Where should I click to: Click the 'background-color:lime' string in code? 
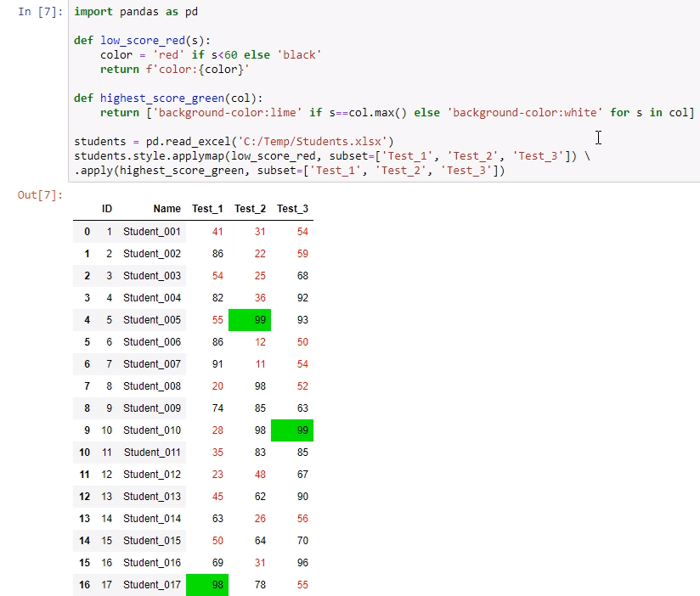click(x=227, y=113)
